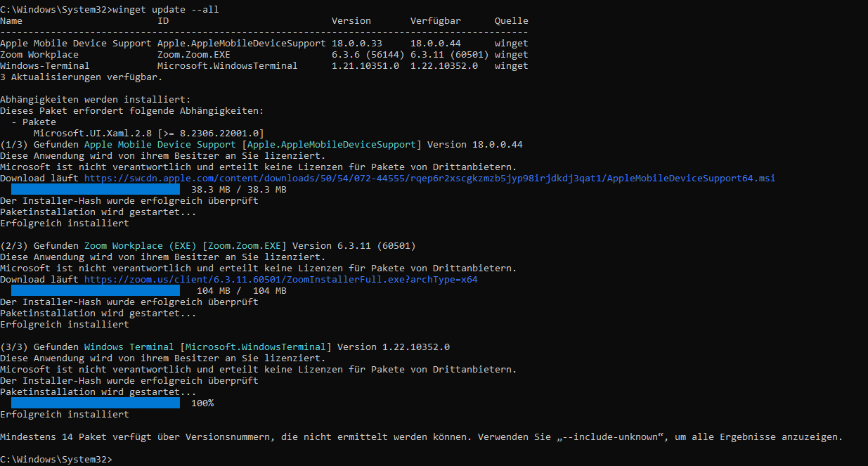This screenshot has height=466, width=868.
Task: Click the typed command 'winget update --all'
Action: 166,10
